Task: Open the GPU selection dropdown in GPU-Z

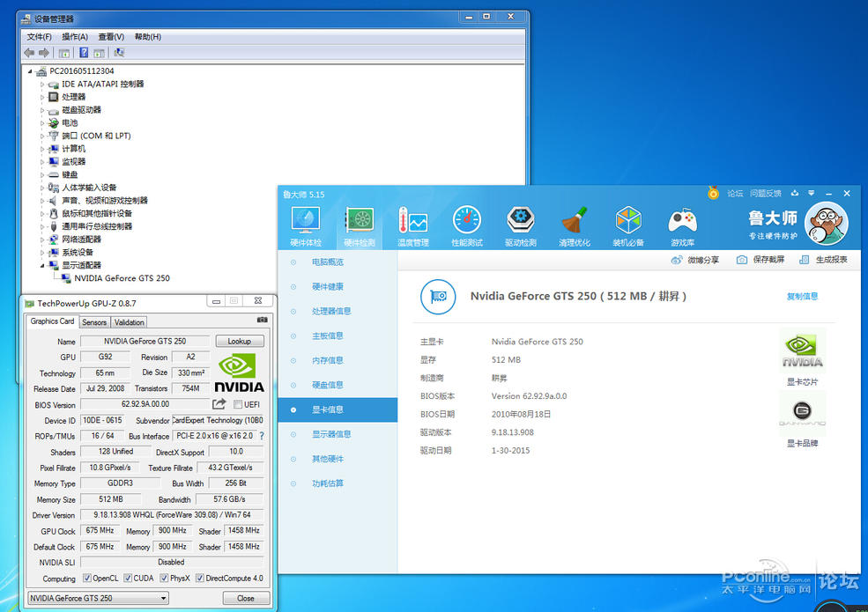Action: [x=98, y=598]
